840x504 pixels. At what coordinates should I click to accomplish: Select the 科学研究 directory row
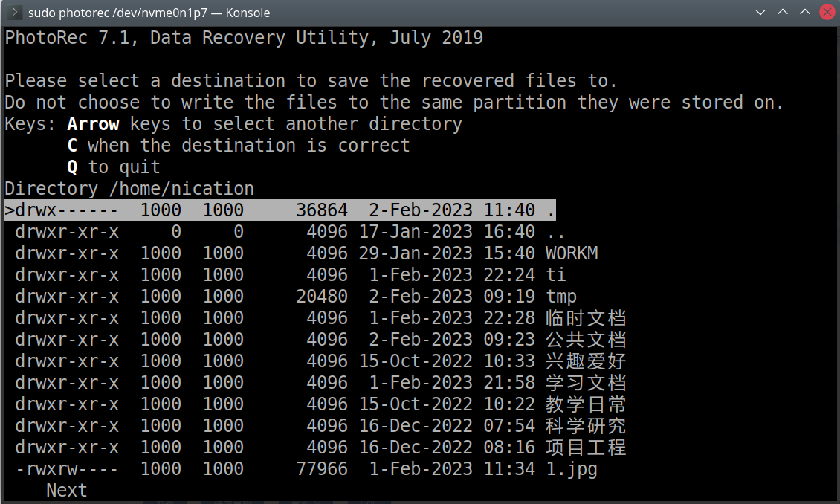pos(320,426)
